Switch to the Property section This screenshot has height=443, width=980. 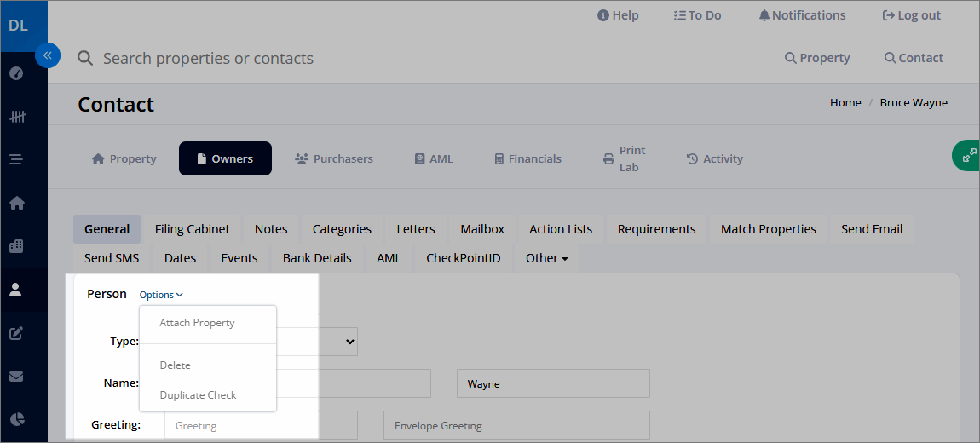click(x=124, y=158)
